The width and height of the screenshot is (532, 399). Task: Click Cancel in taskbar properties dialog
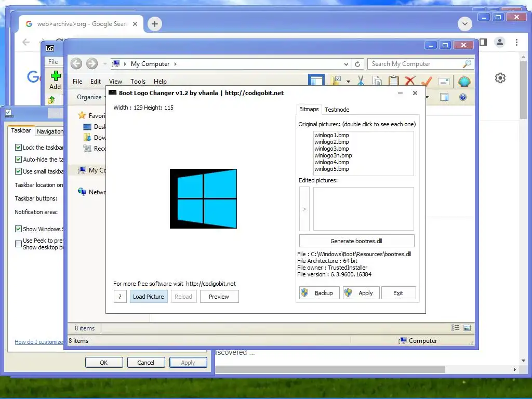(145, 362)
